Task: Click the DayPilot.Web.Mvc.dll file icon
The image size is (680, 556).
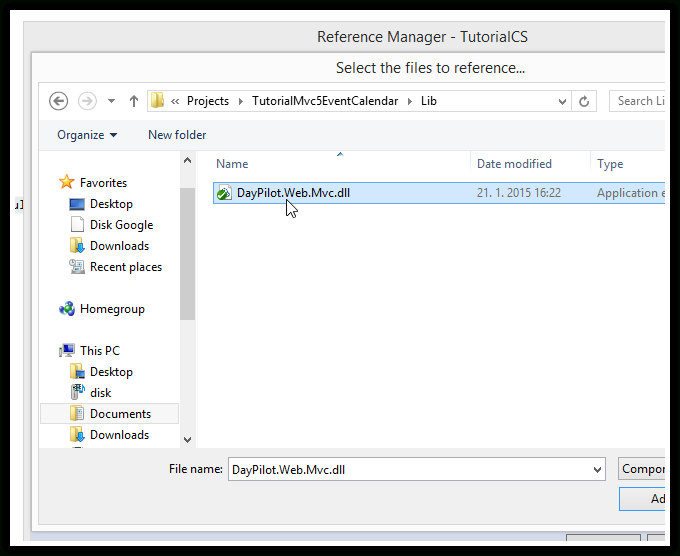Action: (x=224, y=193)
